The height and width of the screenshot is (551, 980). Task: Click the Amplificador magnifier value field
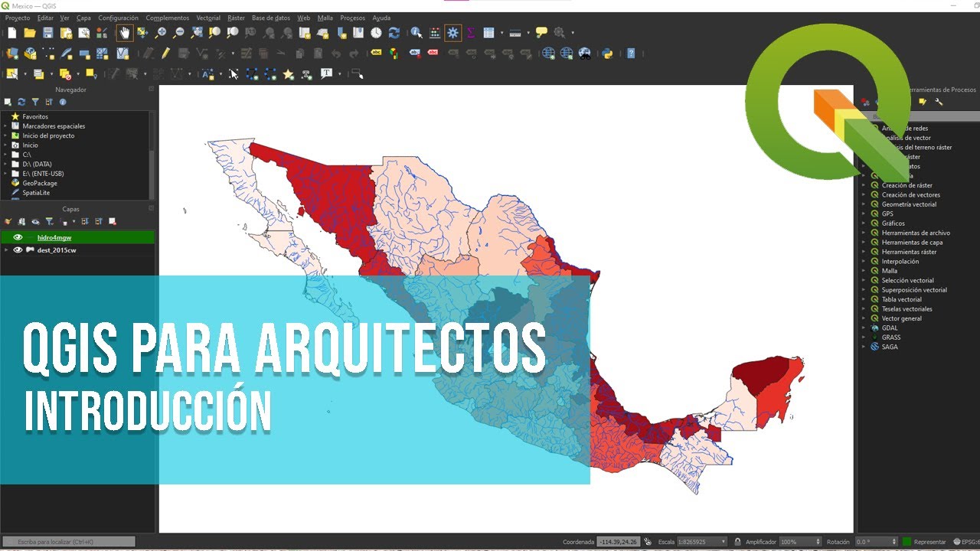point(800,542)
